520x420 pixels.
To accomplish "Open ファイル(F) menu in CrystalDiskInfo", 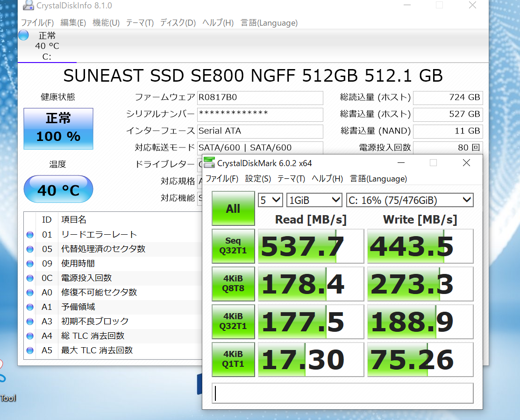I will (37, 23).
